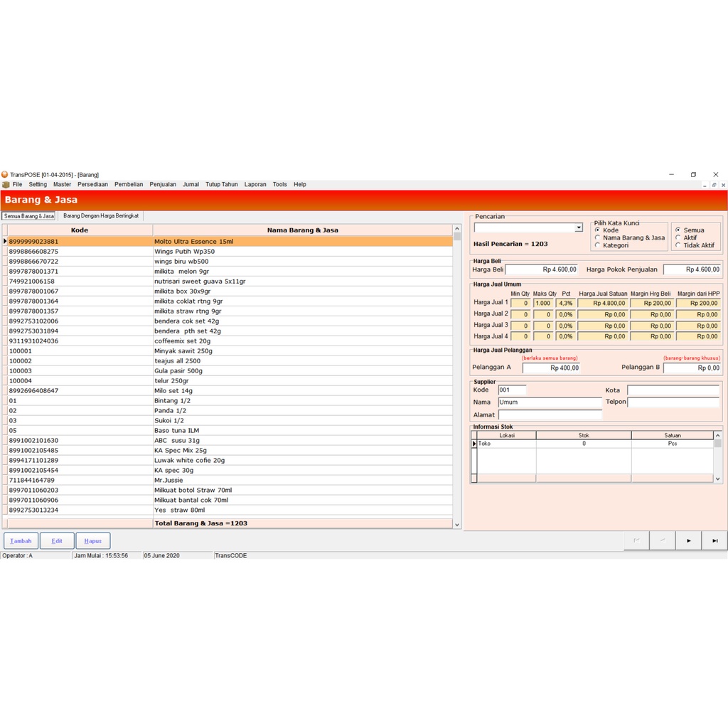Click the Supplier Kode field

(x=512, y=390)
